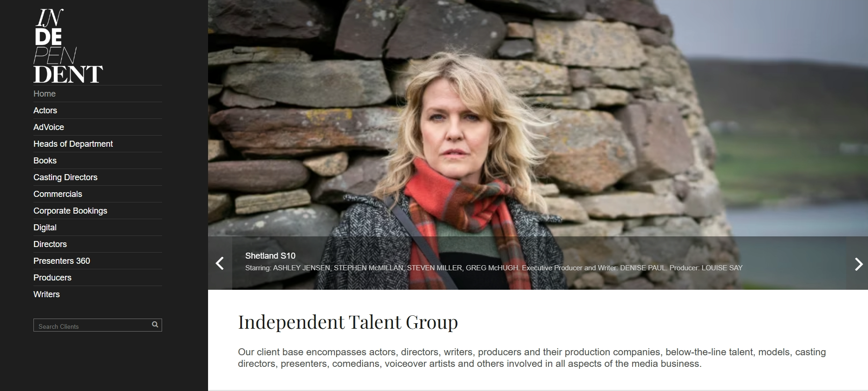Go to previous slide arrow
This screenshot has height=391, width=868.
point(220,263)
